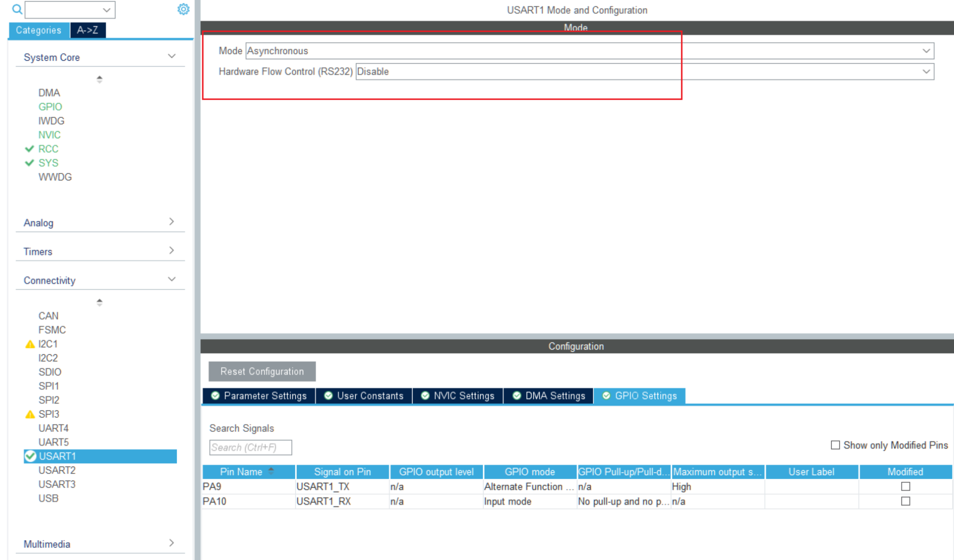Switch to the A->Z tab

click(87, 30)
